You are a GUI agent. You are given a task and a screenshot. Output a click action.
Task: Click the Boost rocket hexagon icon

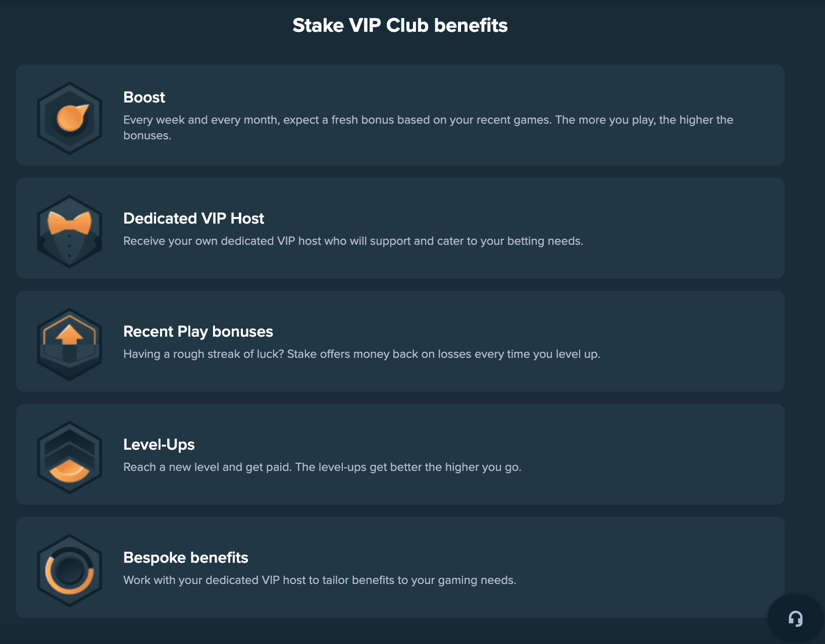[70, 118]
